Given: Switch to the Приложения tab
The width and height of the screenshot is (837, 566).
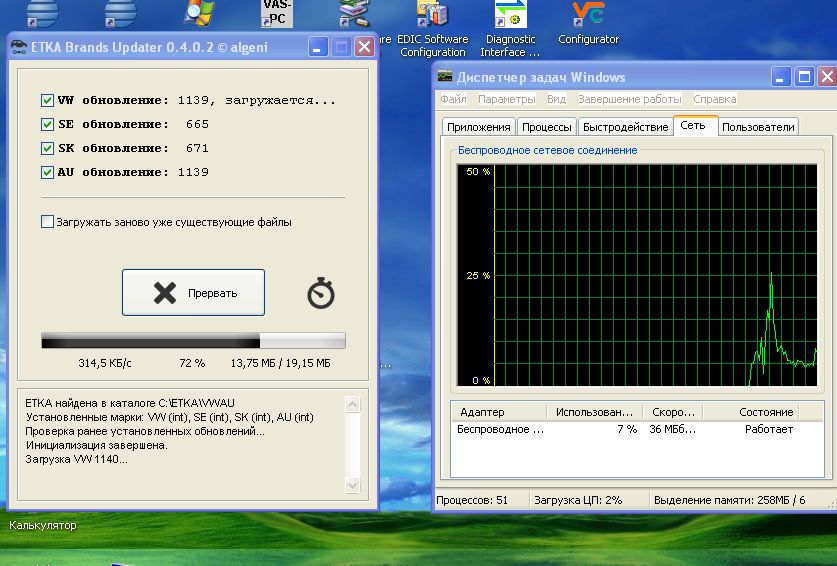Looking at the screenshot, I should point(479,127).
